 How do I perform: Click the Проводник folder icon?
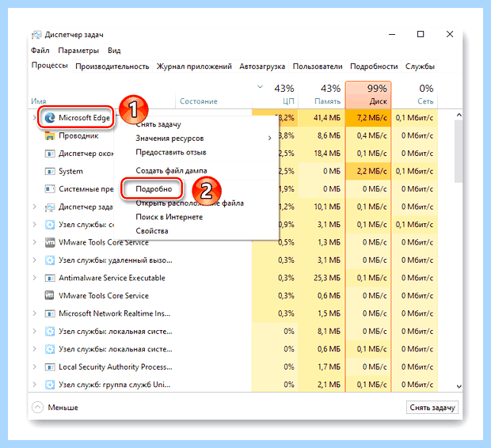click(50, 136)
